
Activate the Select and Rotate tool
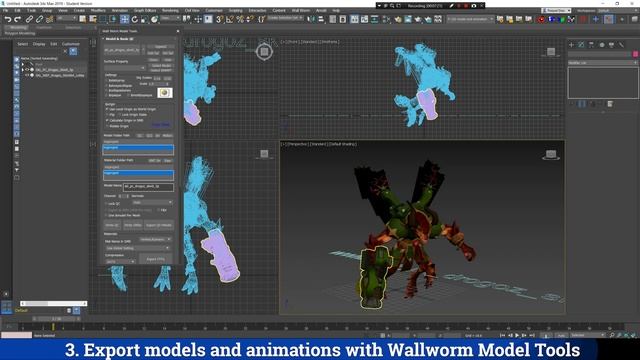click(x=135, y=19)
